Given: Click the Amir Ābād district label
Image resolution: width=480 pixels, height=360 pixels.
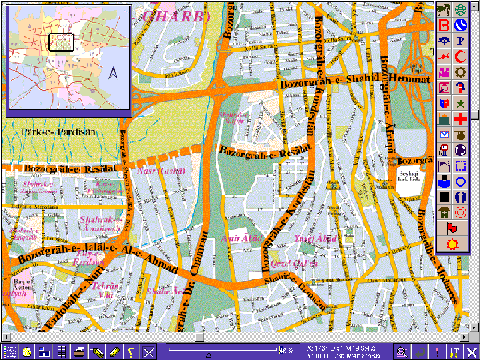Looking at the screenshot, I should [242, 238].
